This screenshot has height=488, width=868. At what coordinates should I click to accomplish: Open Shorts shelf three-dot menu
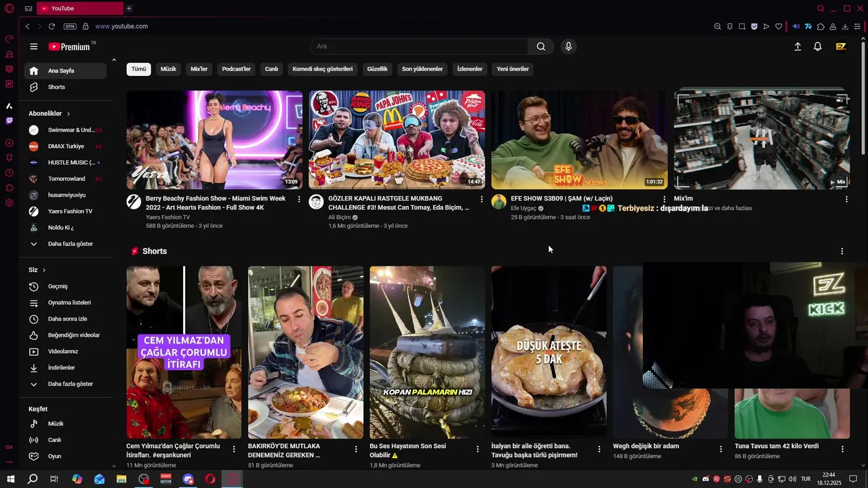(842, 251)
